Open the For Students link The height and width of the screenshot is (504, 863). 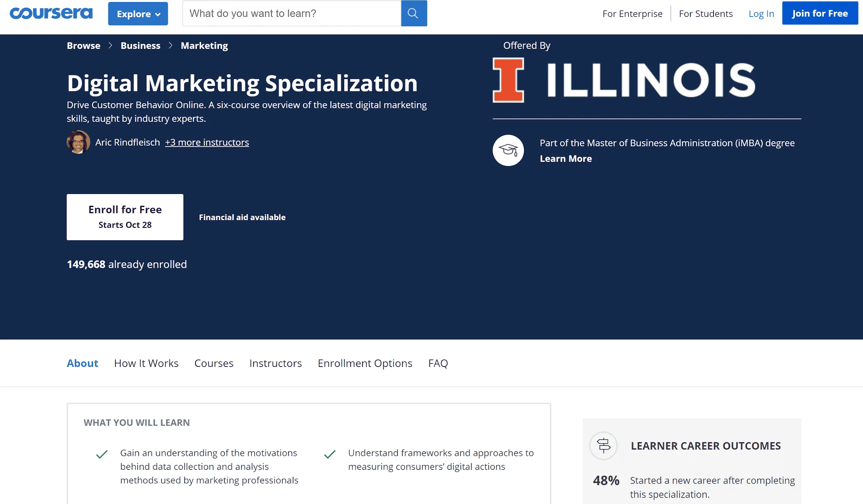[706, 14]
